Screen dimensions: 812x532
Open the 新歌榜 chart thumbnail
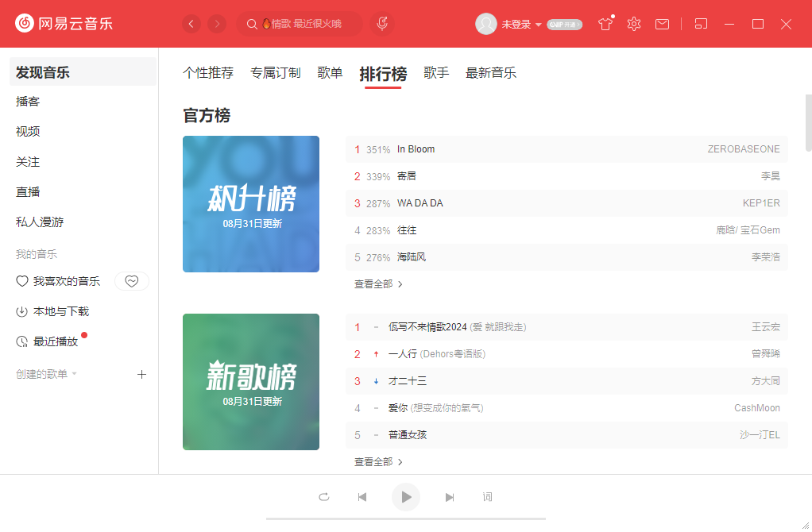(x=250, y=382)
